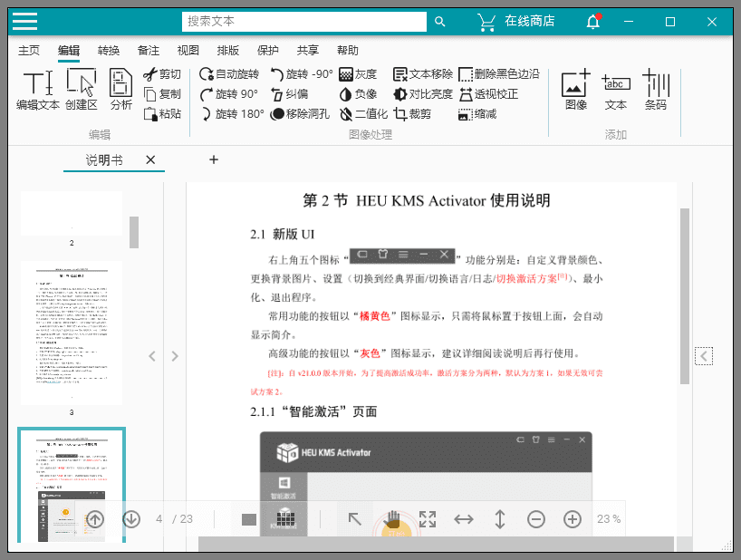Click the magnifier search icon
This screenshot has height=560, width=741.
pyautogui.click(x=439, y=22)
